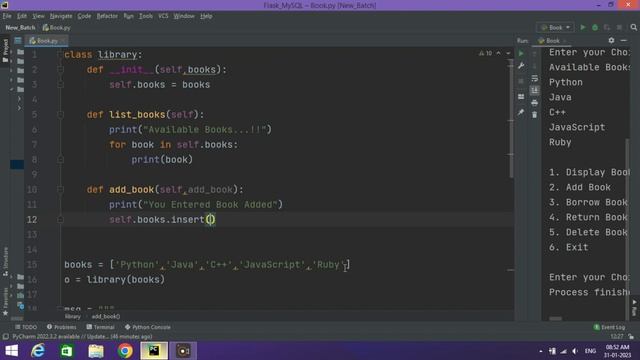Go to next highlighted warning down arrow

[508, 53]
